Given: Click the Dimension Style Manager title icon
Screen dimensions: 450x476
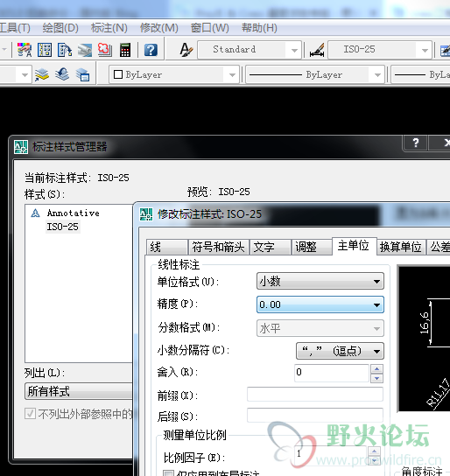Looking at the screenshot, I should point(21,147).
